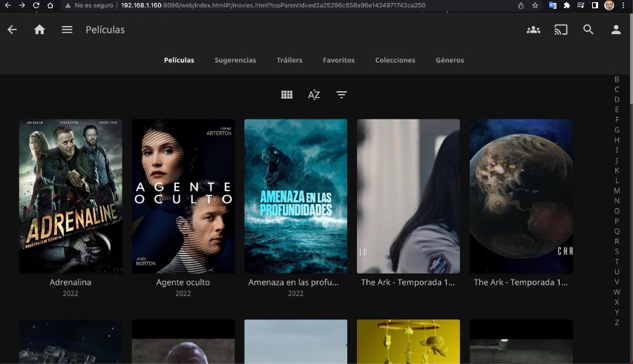Jump to letter S in alphabet picker
Screen dimensions: 633x364
pos(617,251)
